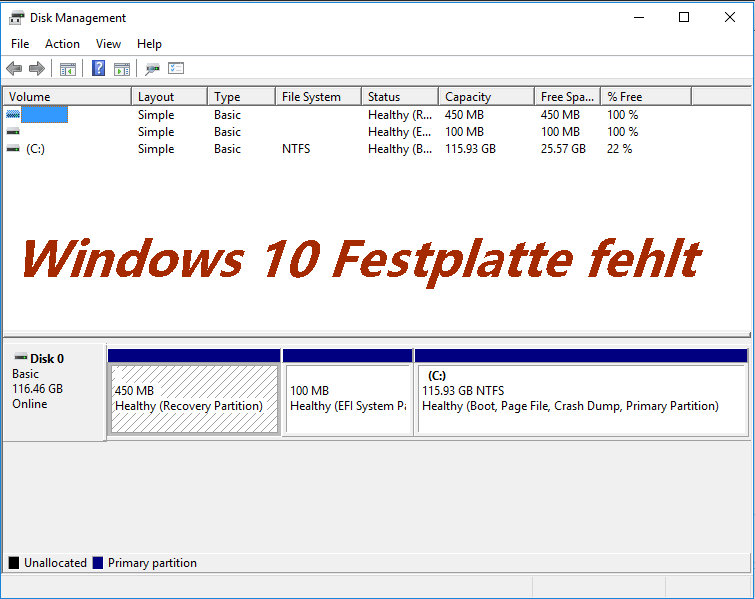The height and width of the screenshot is (599, 755).
Task: Click the (C:) volume name in list
Action: point(36,149)
